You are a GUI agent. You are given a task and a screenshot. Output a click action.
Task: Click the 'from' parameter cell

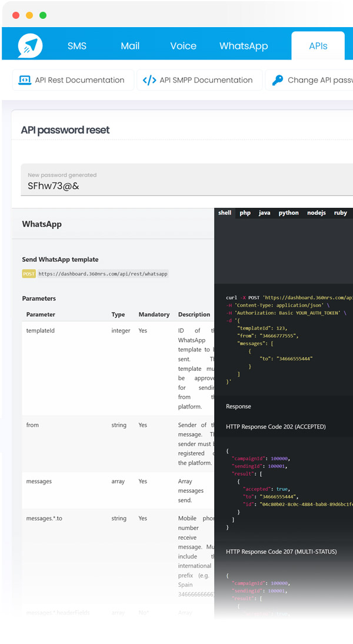(x=32, y=425)
